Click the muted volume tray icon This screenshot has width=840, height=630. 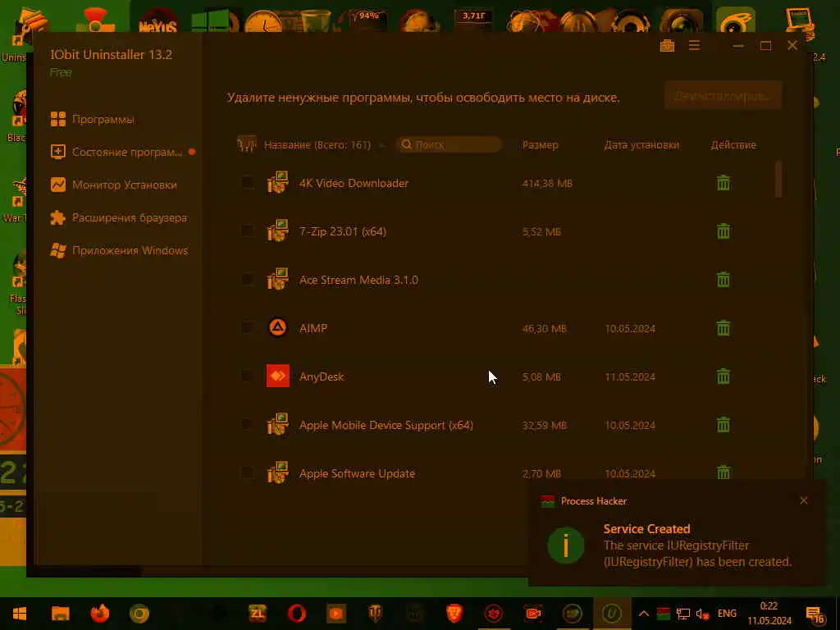702,614
